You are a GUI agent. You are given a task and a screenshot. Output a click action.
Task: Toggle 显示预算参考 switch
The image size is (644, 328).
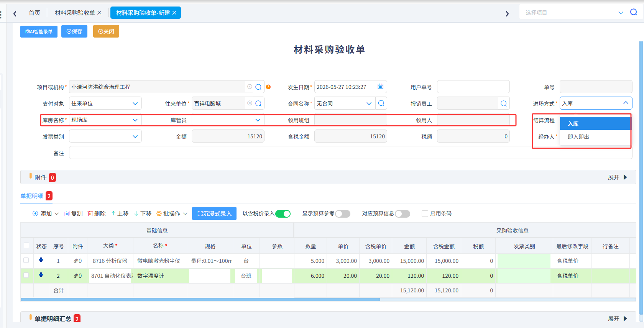tap(343, 214)
